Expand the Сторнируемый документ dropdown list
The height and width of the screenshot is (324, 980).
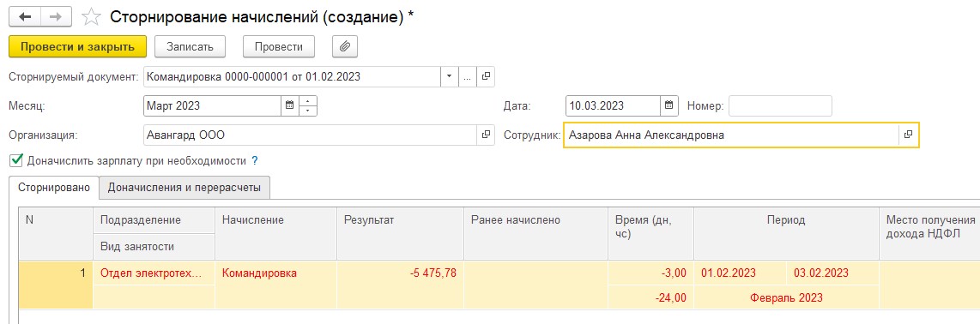449,77
